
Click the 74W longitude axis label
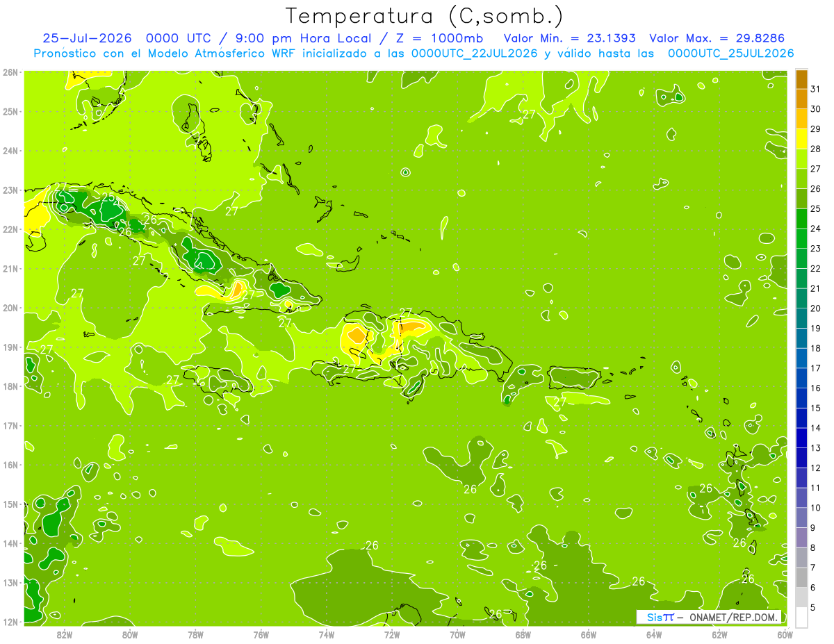coord(327,634)
